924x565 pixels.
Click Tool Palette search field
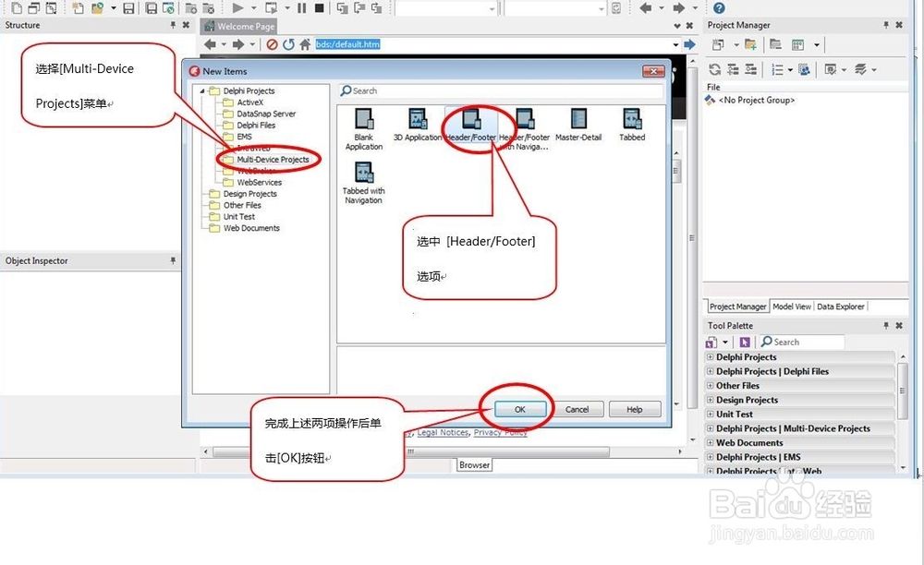point(802,342)
